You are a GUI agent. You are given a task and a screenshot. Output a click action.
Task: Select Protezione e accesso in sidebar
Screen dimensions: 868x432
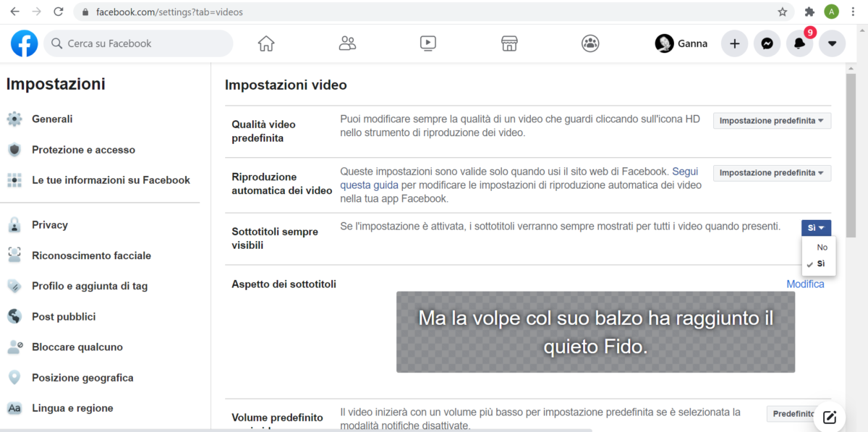[83, 150]
